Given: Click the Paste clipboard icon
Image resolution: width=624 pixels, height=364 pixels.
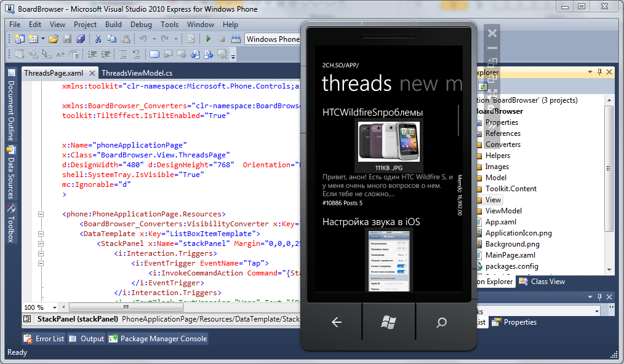Looking at the screenshot, I should click(126, 39).
